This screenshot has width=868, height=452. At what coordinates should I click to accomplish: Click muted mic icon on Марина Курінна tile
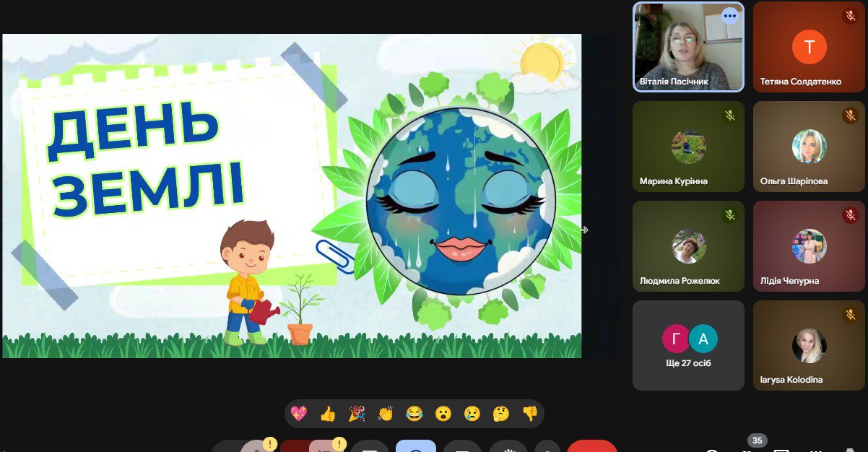click(x=729, y=116)
